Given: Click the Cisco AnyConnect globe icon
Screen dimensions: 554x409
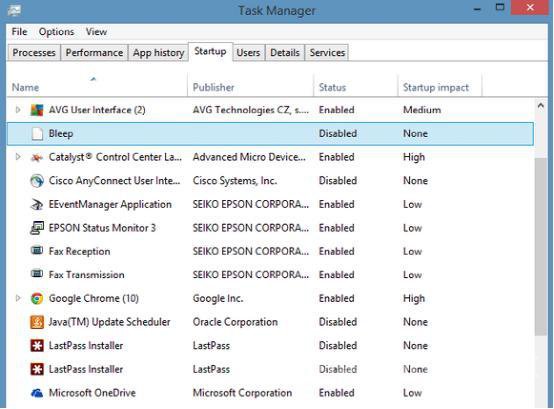Looking at the screenshot, I should (37, 181).
